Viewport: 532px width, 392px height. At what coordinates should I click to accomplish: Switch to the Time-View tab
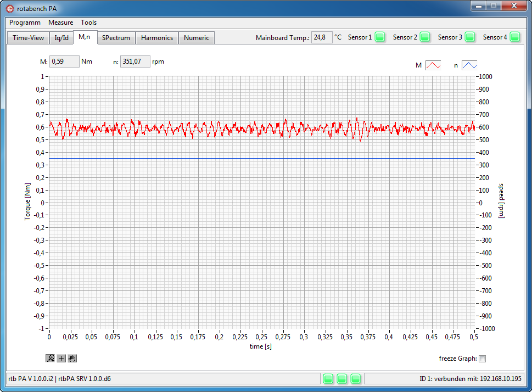point(28,38)
